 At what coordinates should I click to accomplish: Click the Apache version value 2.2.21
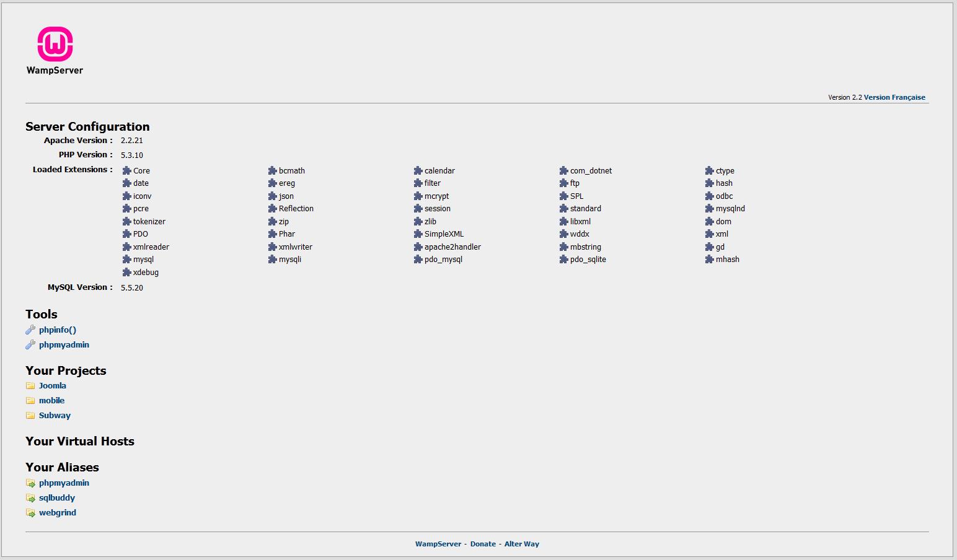pos(132,141)
